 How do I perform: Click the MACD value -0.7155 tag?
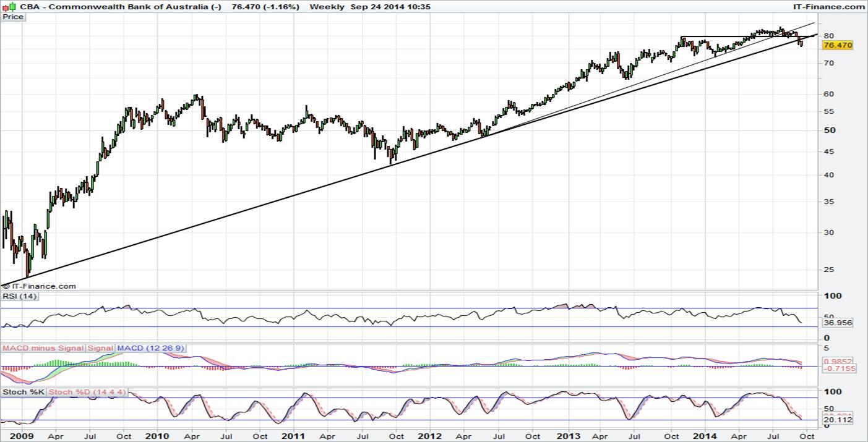pos(838,368)
